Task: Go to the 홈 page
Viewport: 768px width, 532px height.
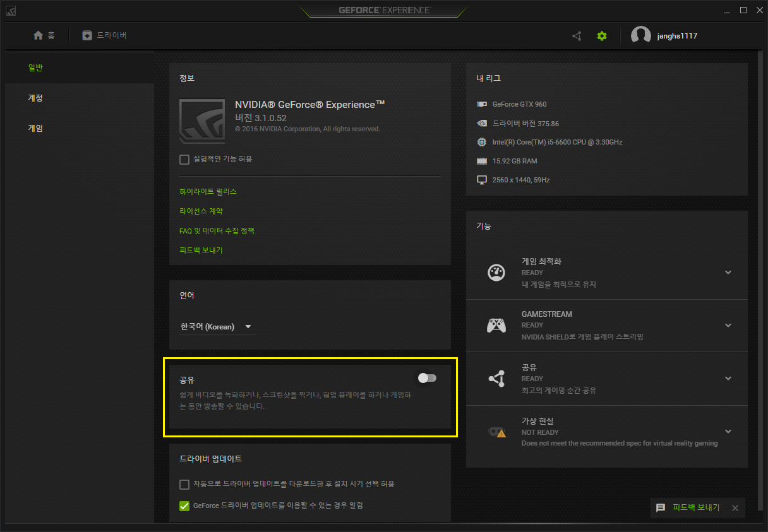Action: coord(44,35)
